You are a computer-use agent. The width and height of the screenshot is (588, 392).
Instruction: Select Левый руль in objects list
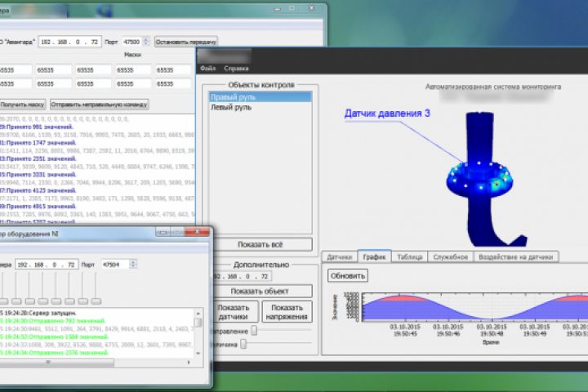(261, 107)
